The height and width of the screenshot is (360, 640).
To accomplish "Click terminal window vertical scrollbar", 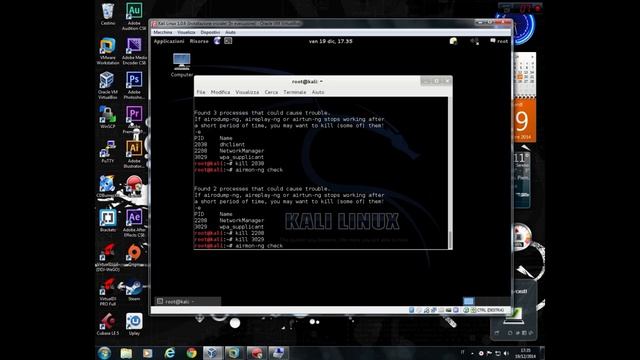I will tap(450, 173).
